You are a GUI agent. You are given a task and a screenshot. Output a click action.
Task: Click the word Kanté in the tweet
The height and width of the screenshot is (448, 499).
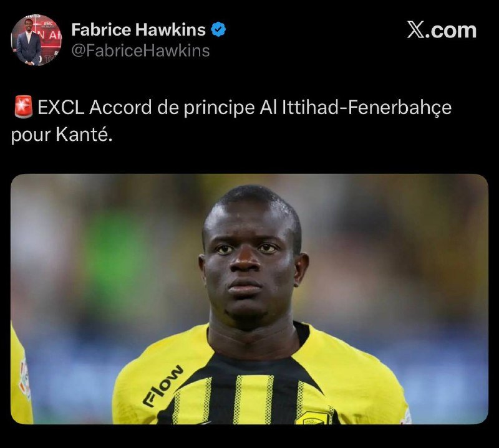[x=84, y=134]
